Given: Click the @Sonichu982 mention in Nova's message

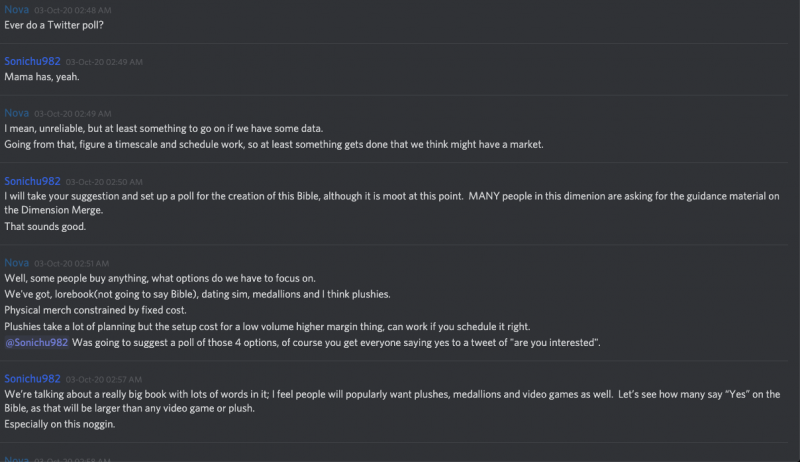Looking at the screenshot, I should click(x=37, y=342).
